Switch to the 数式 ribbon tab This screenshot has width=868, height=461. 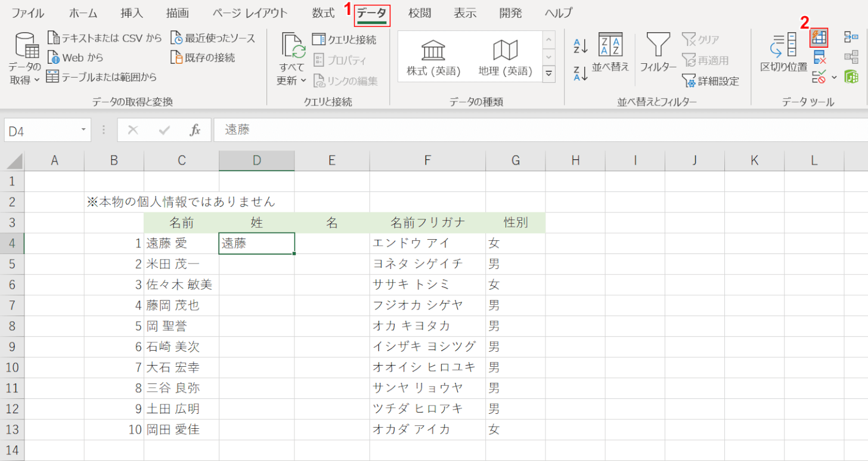pos(323,13)
